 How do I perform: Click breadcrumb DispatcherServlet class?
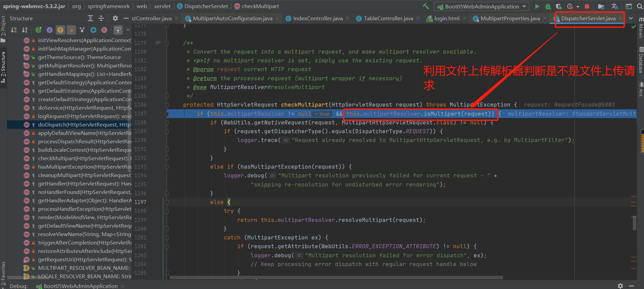click(202, 6)
